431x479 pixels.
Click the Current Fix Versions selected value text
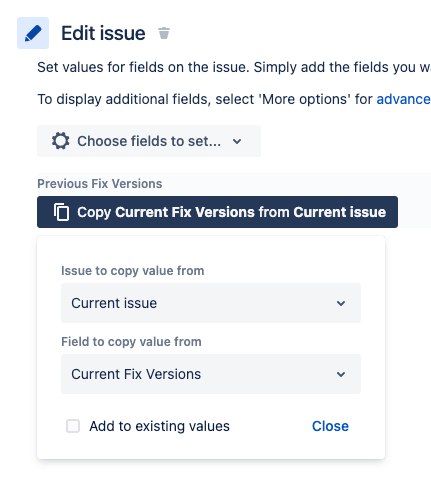tap(136, 374)
